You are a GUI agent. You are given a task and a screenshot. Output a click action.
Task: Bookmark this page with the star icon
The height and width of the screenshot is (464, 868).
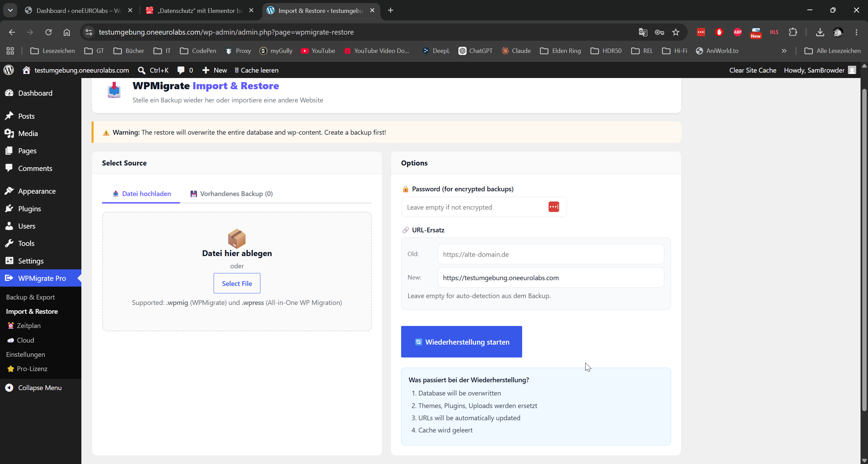tap(676, 32)
